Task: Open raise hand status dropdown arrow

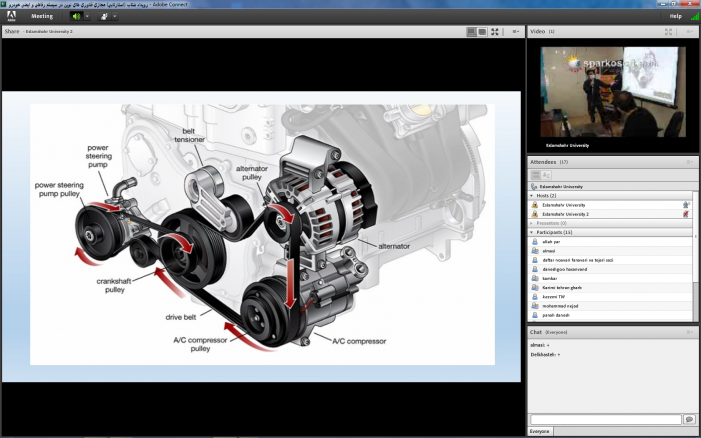Action: click(116, 16)
